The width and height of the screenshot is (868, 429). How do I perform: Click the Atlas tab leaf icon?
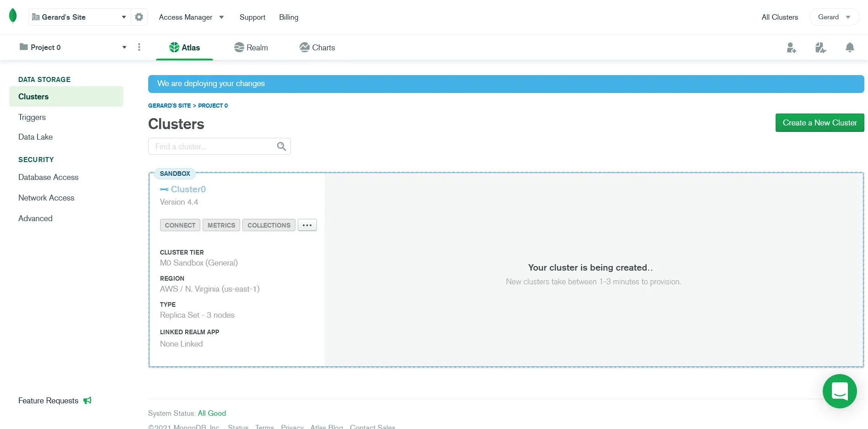[x=174, y=47]
